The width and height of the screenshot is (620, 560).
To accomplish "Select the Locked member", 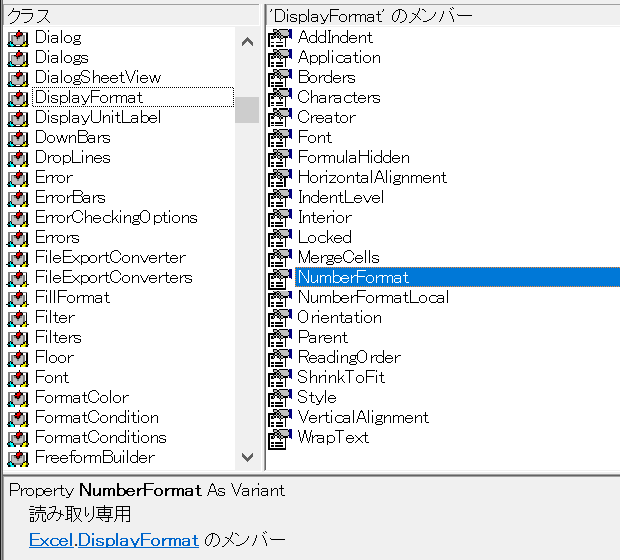I will 325,238.
